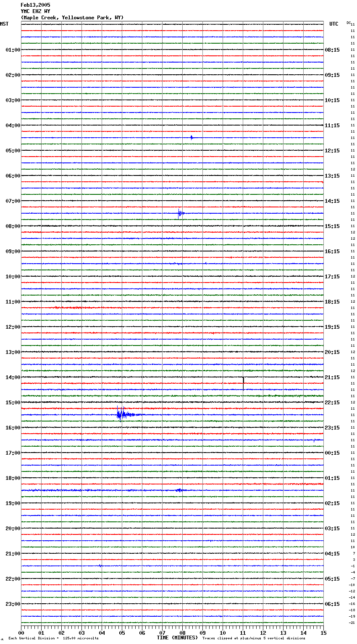Click the 18:00 MST time label

13,478
